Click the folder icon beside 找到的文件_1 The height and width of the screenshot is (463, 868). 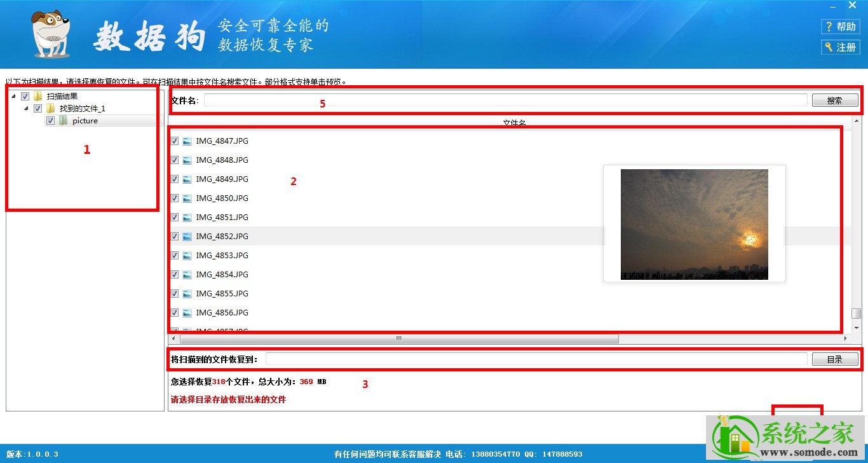click(50, 108)
